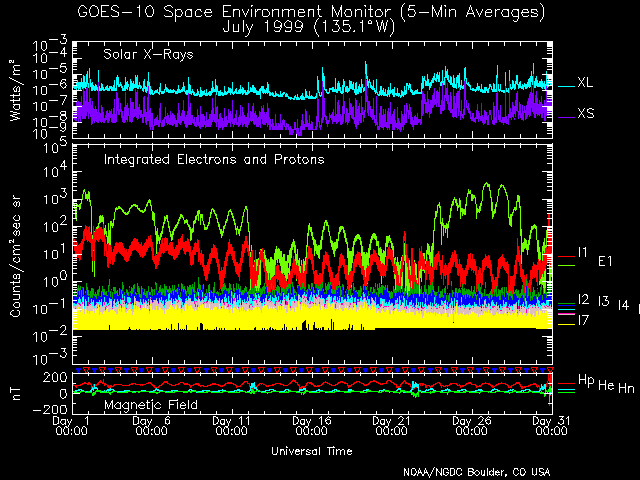Select the I2 legend label
Image resolution: width=640 pixels, height=480 pixels.
point(583,300)
